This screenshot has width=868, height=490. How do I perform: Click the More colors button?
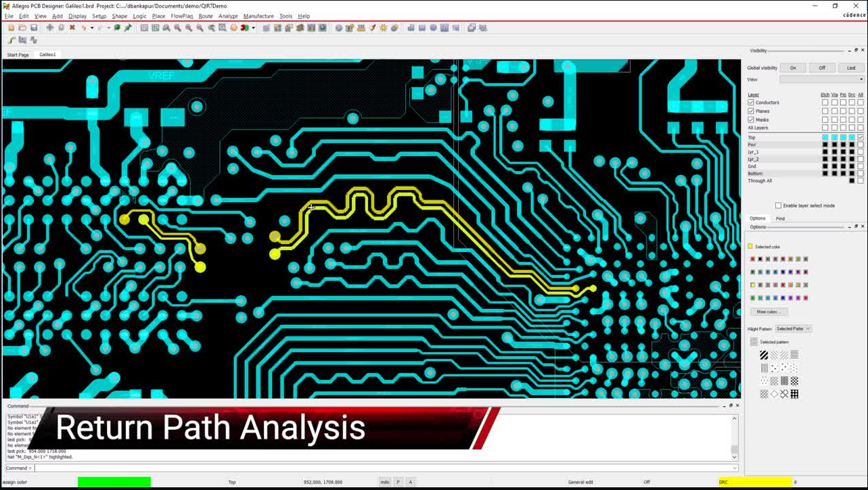tap(769, 312)
